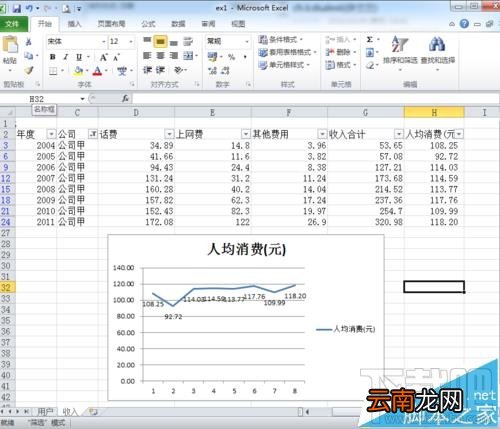The width and height of the screenshot is (500, 429).
Task: Click 删除 Delete cells button
Action: pyautogui.click(x=341, y=52)
